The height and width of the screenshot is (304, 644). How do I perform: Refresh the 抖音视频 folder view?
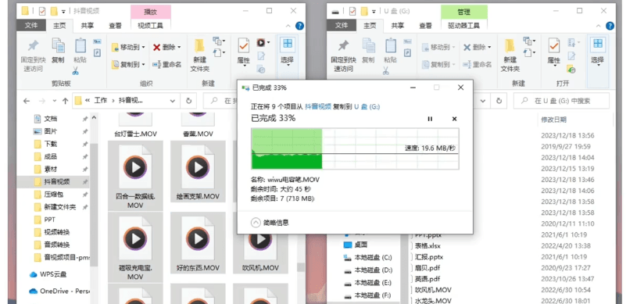click(x=188, y=101)
